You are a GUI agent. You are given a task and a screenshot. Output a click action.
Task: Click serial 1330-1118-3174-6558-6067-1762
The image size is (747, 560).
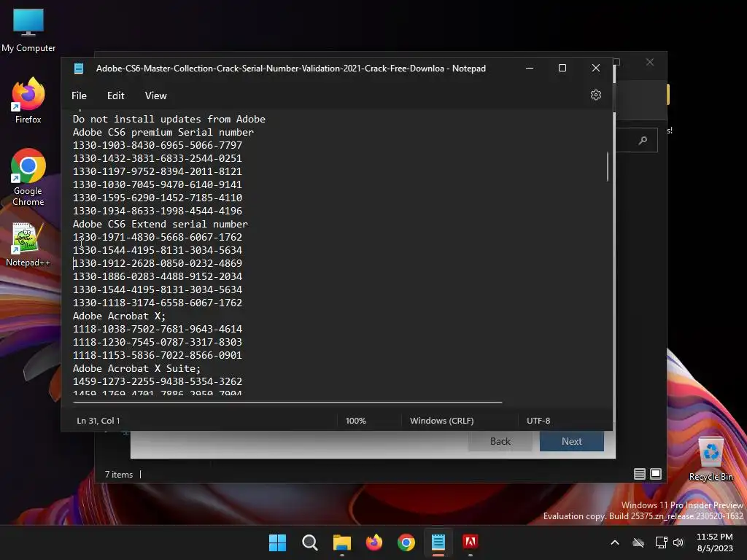tap(158, 303)
